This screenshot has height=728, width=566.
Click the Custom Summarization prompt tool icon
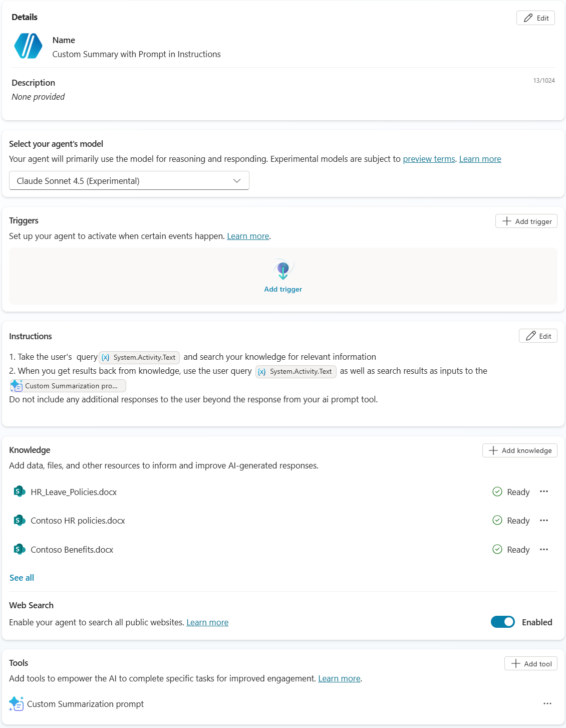click(x=16, y=703)
